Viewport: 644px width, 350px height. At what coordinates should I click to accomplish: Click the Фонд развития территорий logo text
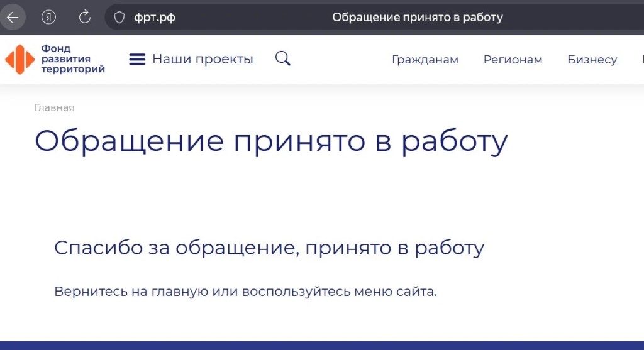[73, 58]
